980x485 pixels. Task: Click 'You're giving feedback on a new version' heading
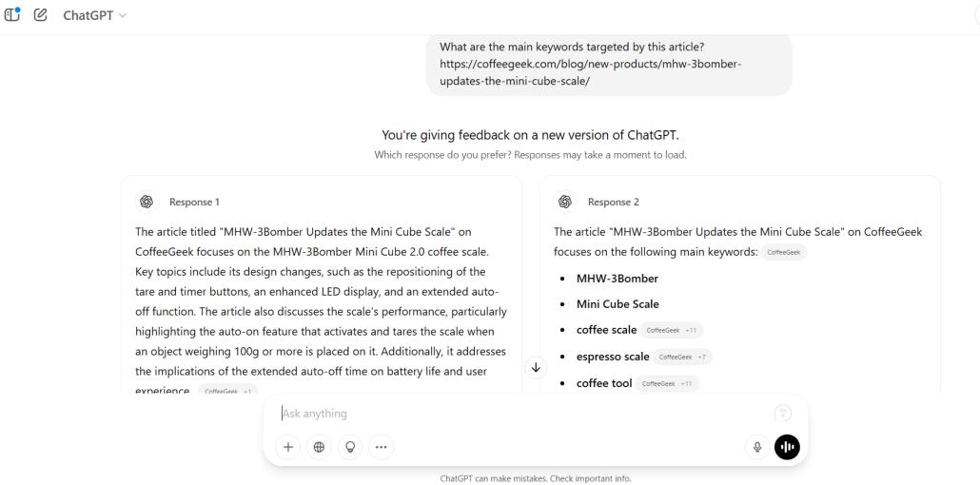[530, 135]
